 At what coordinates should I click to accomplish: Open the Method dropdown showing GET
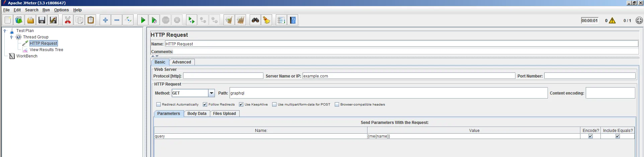[212, 93]
